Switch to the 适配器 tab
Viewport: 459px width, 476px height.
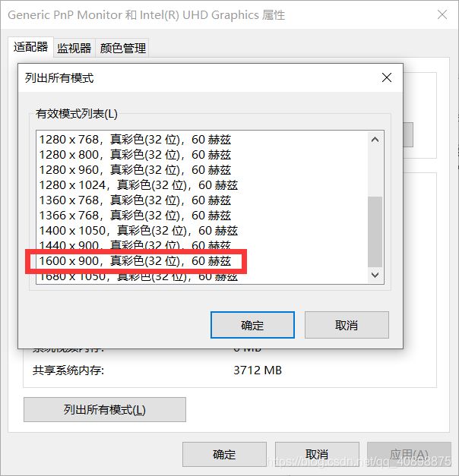pos(30,47)
